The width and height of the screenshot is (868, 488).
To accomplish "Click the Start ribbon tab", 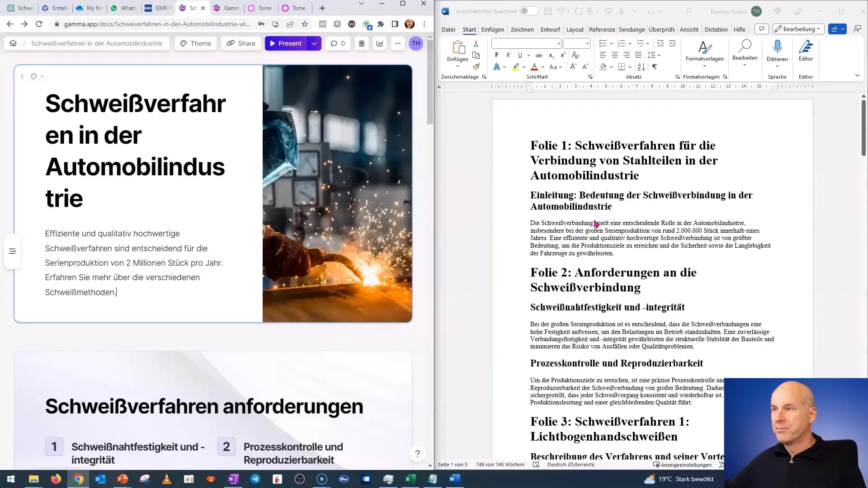I will [469, 29].
